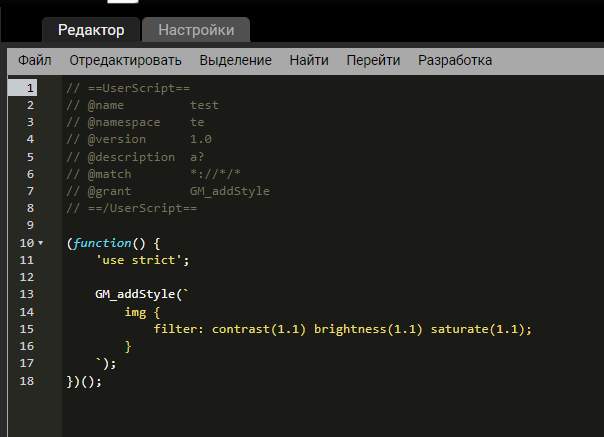604x437 pixels.
Task: Click line number 15 in the gutter
Action: click(27, 329)
